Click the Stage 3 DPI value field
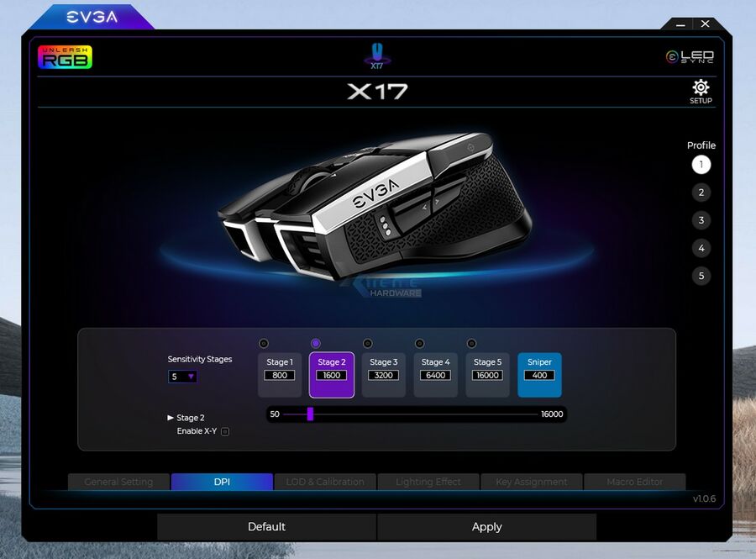This screenshot has height=559, width=756. pos(383,376)
